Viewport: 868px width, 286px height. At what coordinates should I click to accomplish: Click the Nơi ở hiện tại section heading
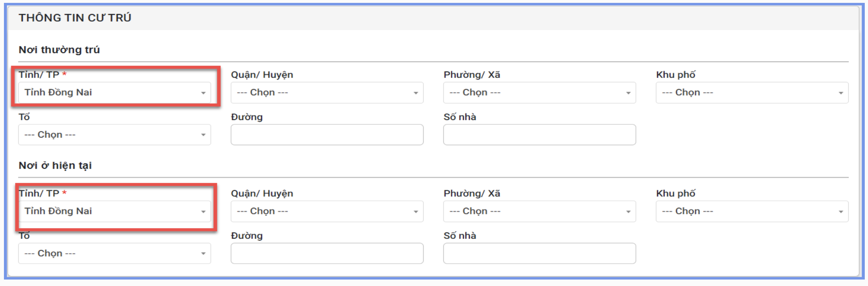click(x=55, y=165)
